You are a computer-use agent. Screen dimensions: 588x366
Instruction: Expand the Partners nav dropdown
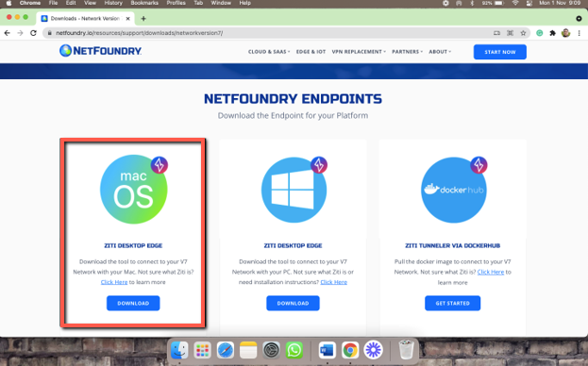pos(407,52)
